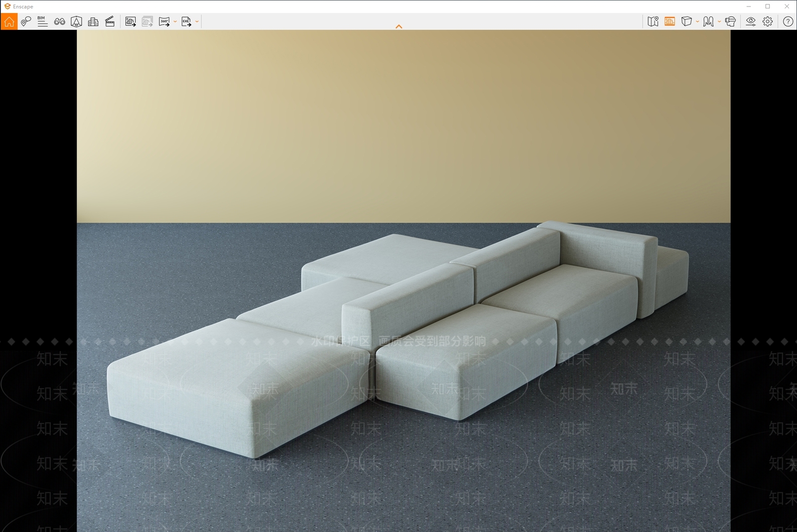Image resolution: width=797 pixels, height=532 pixels.
Task: Click the Screenshot export icon
Action: pos(131,21)
